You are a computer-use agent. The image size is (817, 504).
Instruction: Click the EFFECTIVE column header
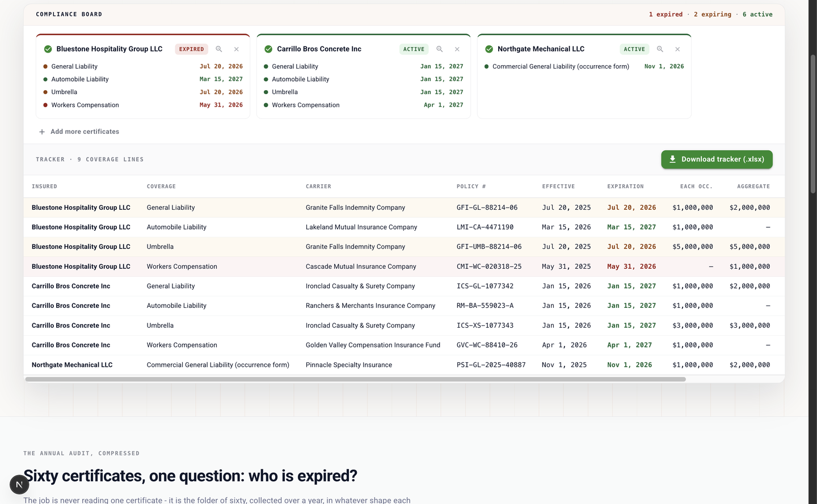tap(558, 187)
